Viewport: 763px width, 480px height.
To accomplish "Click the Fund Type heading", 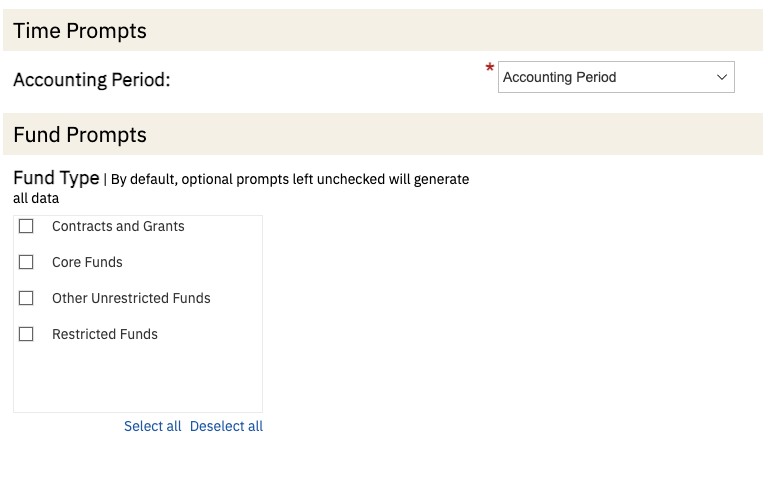I will tap(56, 178).
